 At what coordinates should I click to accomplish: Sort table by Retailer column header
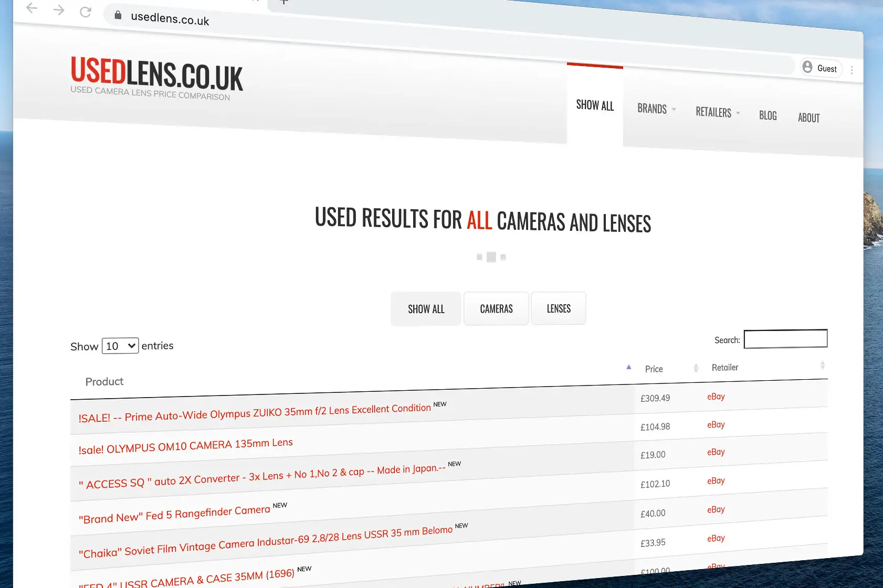point(725,367)
